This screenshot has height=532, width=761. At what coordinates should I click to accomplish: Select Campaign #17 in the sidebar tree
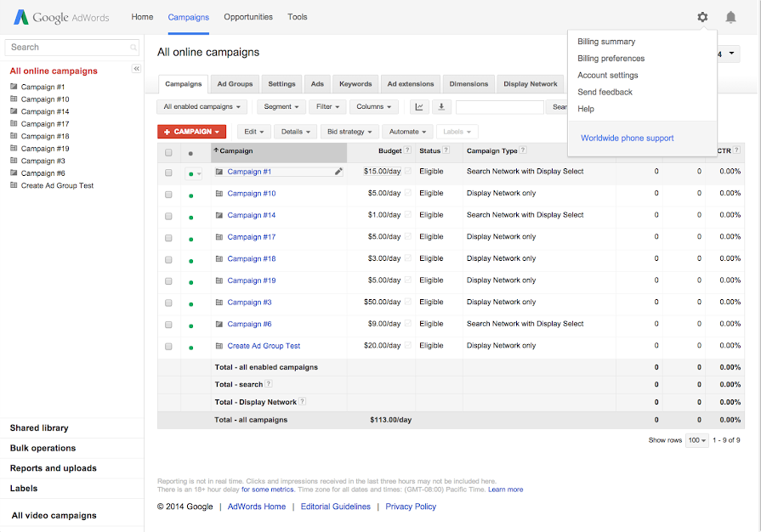tap(45, 124)
